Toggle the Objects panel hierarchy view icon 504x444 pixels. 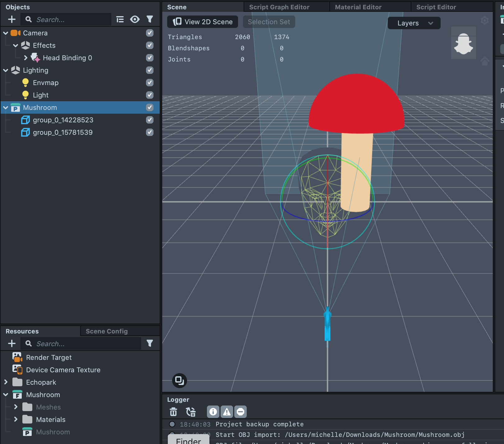click(120, 19)
